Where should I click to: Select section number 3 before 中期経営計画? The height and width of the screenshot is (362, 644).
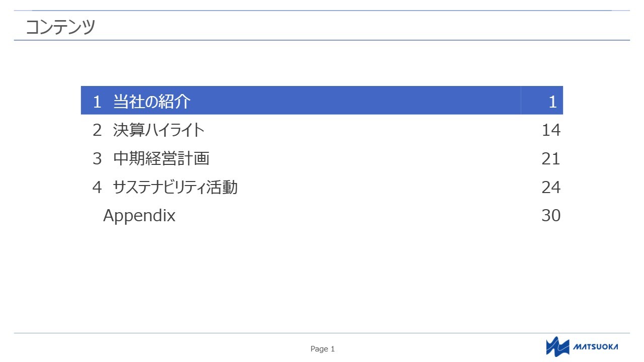tap(97, 159)
